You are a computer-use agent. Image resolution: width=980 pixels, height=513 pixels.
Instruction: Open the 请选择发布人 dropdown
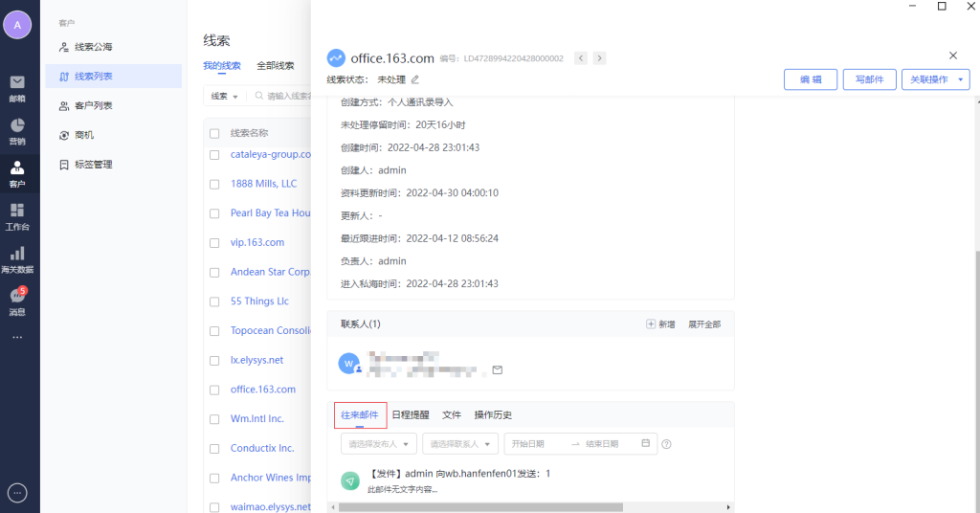pos(379,444)
